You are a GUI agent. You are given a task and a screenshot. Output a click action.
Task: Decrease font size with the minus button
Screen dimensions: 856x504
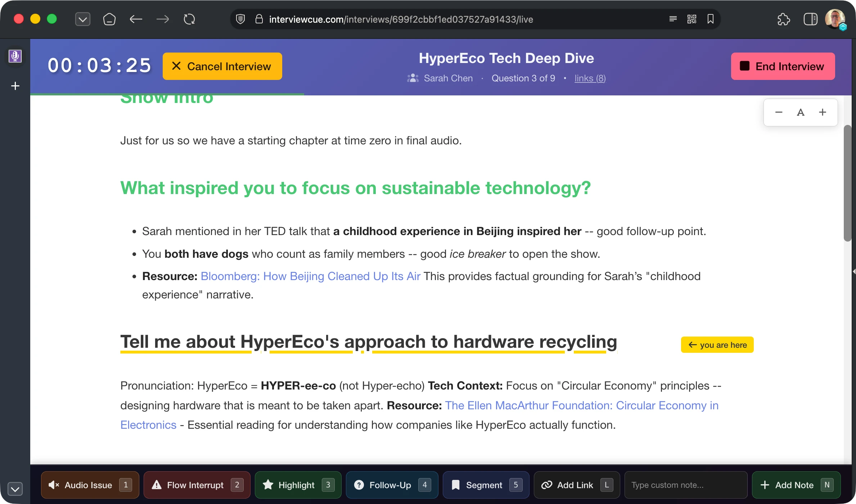[x=779, y=112]
